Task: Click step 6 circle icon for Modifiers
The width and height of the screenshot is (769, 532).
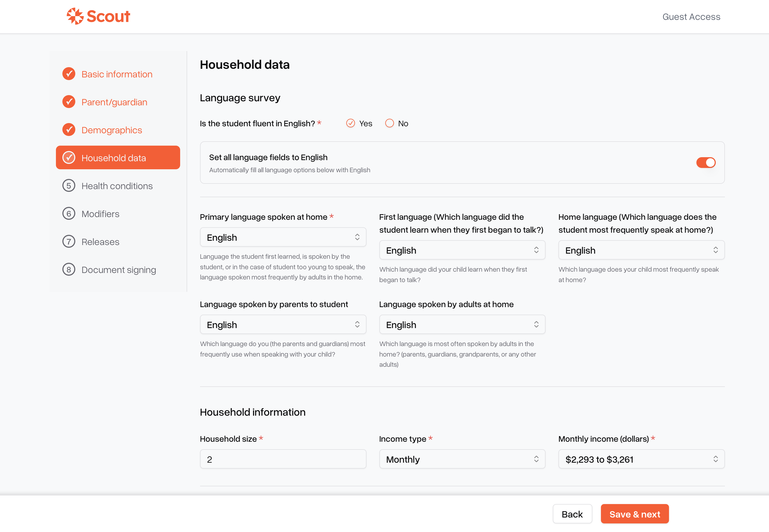Action: (x=69, y=214)
